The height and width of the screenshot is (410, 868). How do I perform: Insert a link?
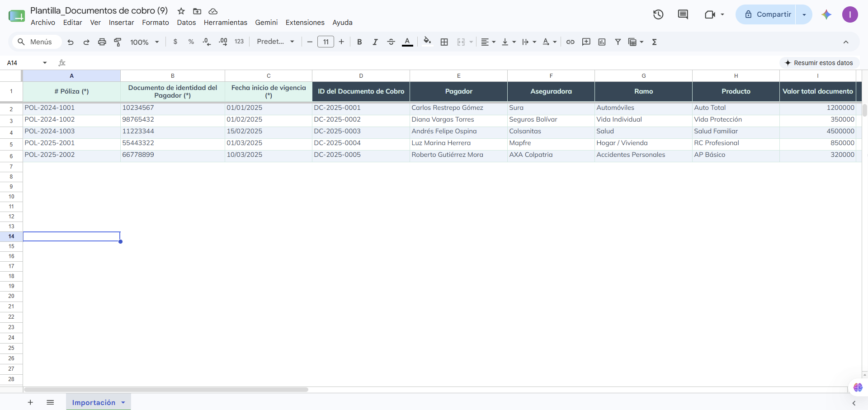tap(571, 42)
